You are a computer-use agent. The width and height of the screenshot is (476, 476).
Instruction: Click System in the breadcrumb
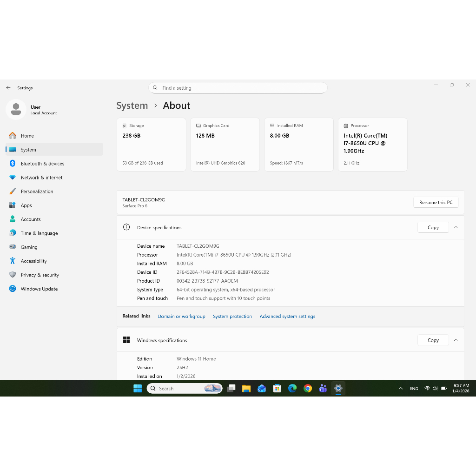click(132, 106)
